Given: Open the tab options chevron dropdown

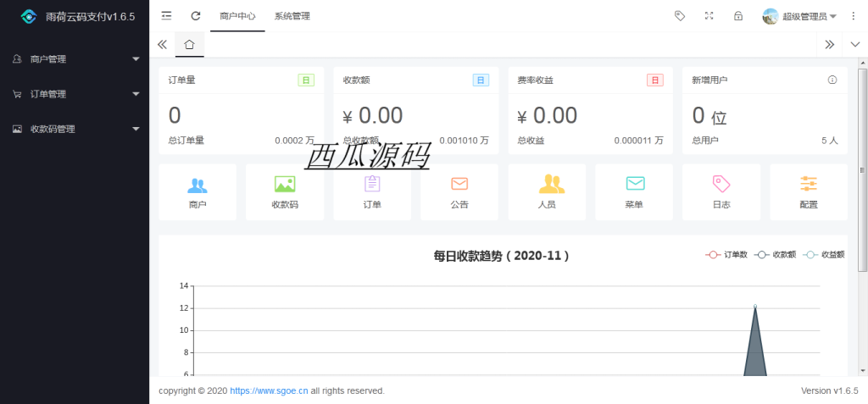Looking at the screenshot, I should (854, 45).
